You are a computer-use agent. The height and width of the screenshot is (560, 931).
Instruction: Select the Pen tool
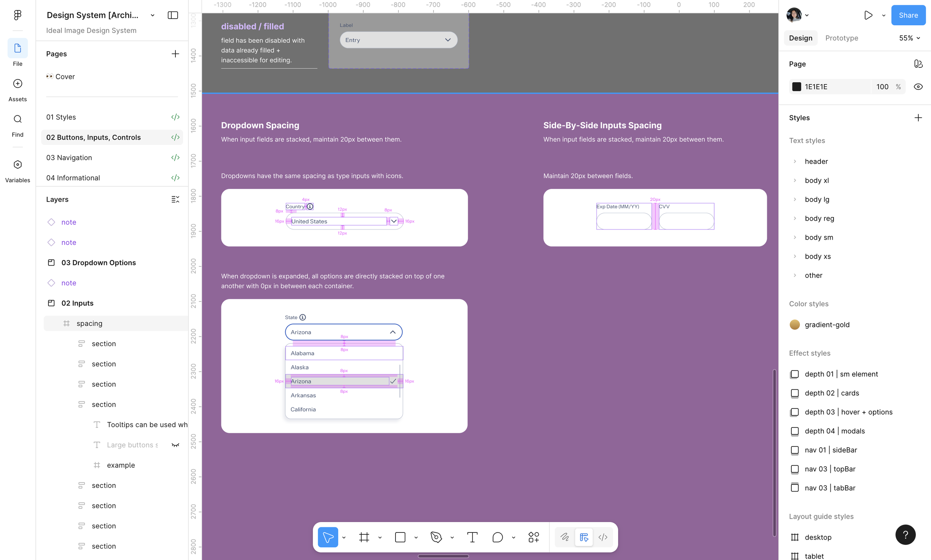coord(436,537)
